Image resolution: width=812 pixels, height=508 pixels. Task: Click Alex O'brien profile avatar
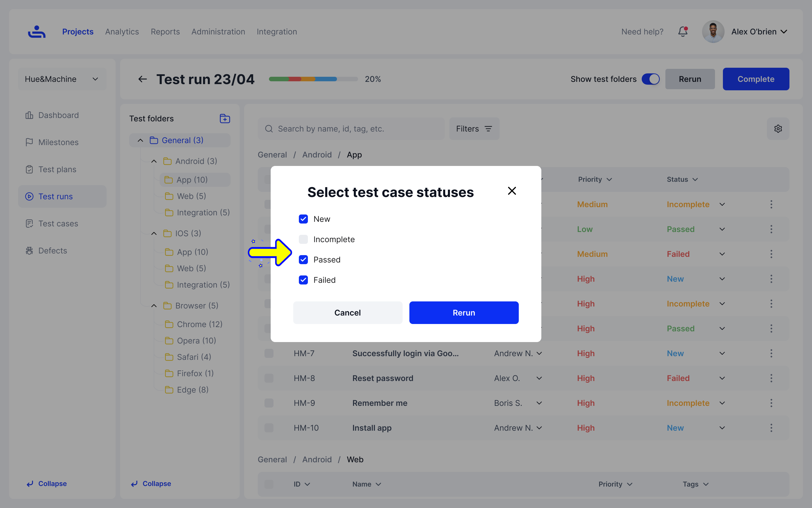tap(713, 32)
